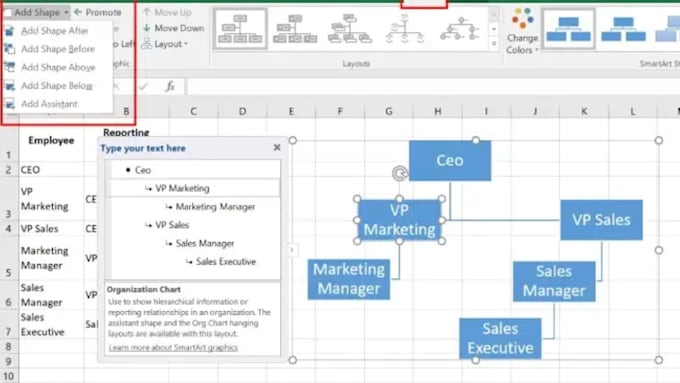Choose Add Shape Below menu entry
Image resolution: width=680 pixels, height=383 pixels.
pyautogui.click(x=56, y=85)
